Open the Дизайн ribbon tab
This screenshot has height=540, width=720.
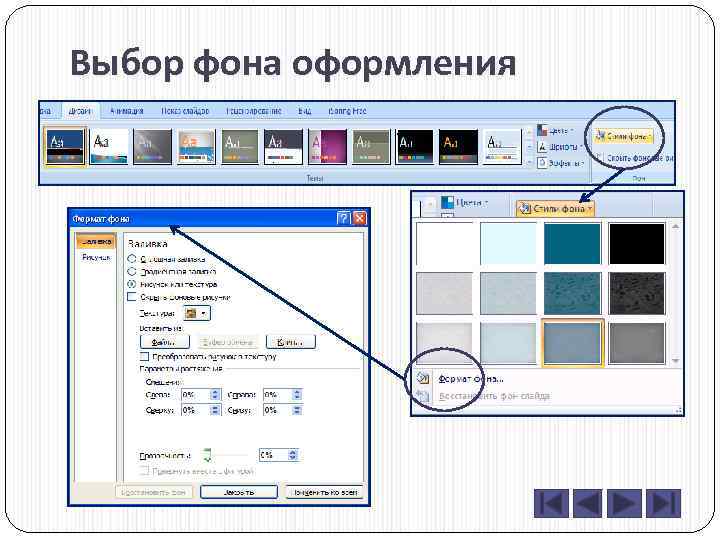(80, 111)
